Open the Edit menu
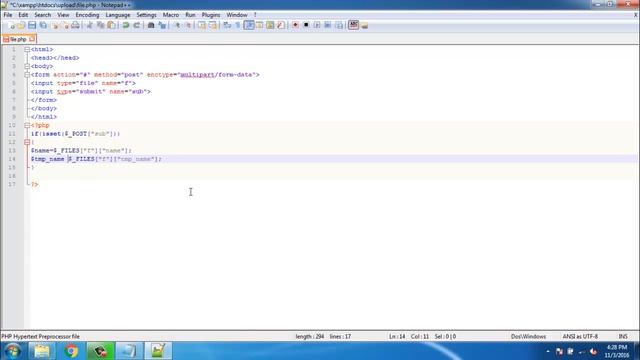Viewport: 640px width, 360px height. point(23,15)
